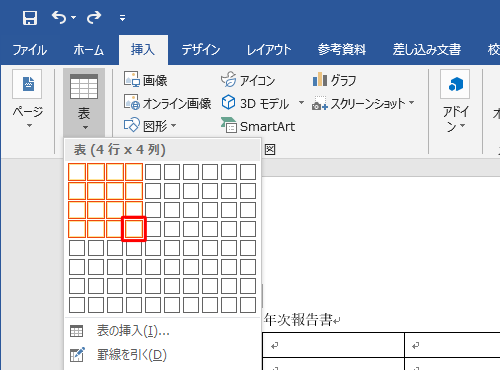Open the 差し込み文書 tab
This screenshot has height=370, width=500.
tap(427, 50)
